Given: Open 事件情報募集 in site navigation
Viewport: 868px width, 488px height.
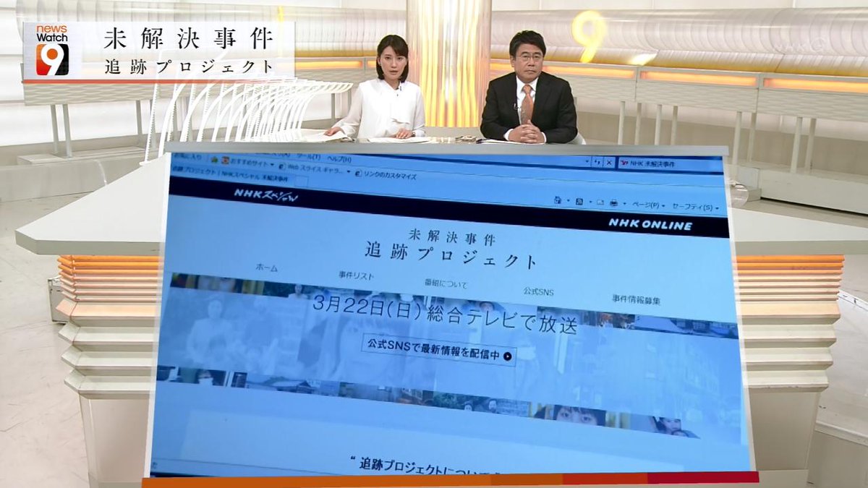Looking at the screenshot, I should (636, 299).
